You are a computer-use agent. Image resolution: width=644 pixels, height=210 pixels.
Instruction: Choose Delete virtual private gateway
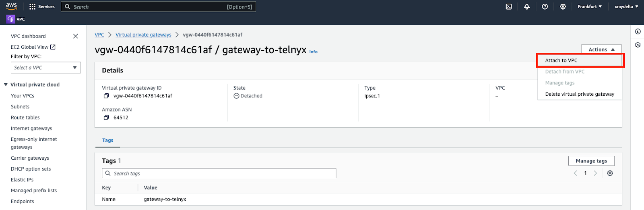pyautogui.click(x=580, y=94)
